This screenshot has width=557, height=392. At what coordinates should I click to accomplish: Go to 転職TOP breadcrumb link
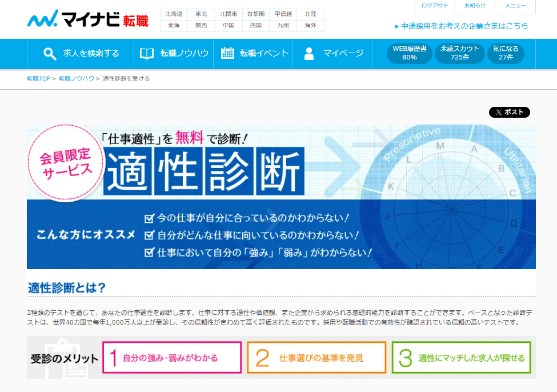[x=39, y=78]
